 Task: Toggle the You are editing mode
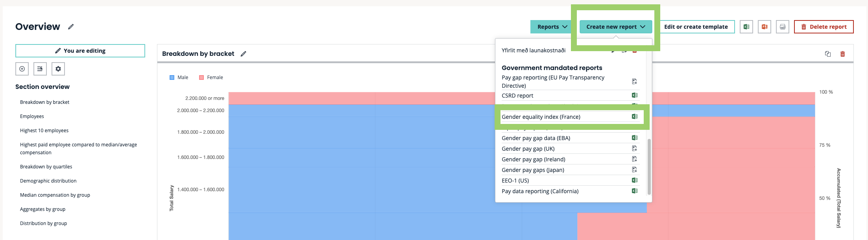(80, 51)
